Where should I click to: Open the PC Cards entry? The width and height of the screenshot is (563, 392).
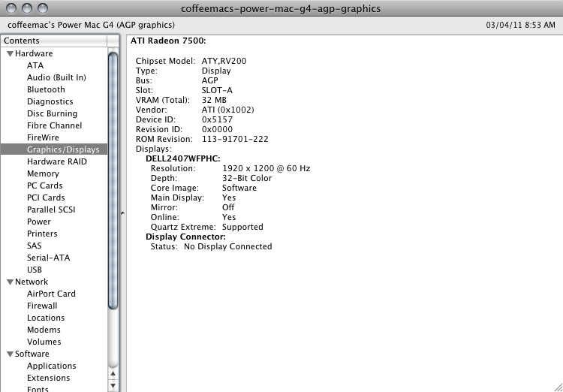click(x=44, y=185)
